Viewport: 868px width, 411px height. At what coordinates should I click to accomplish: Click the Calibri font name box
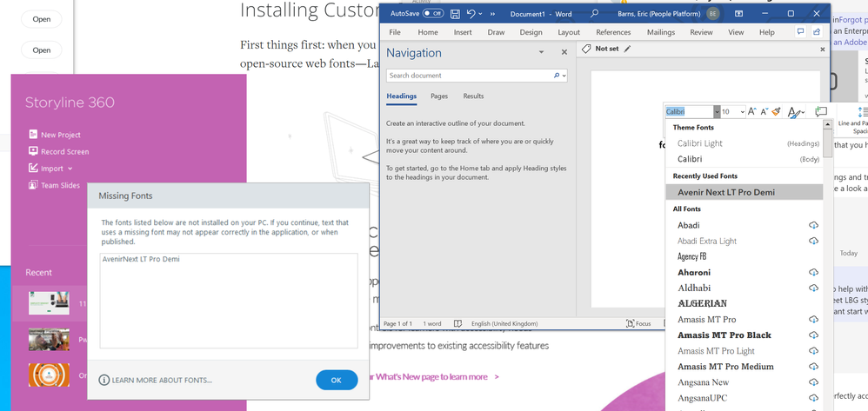tap(689, 112)
